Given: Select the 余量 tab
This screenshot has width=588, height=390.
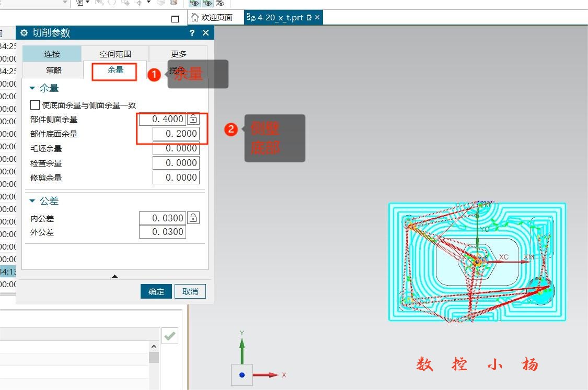Looking at the screenshot, I should (x=115, y=70).
